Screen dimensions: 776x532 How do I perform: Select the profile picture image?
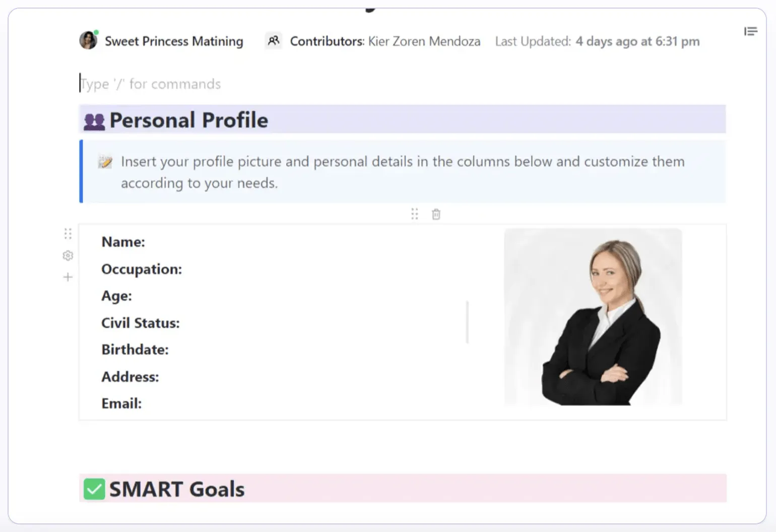(x=593, y=317)
